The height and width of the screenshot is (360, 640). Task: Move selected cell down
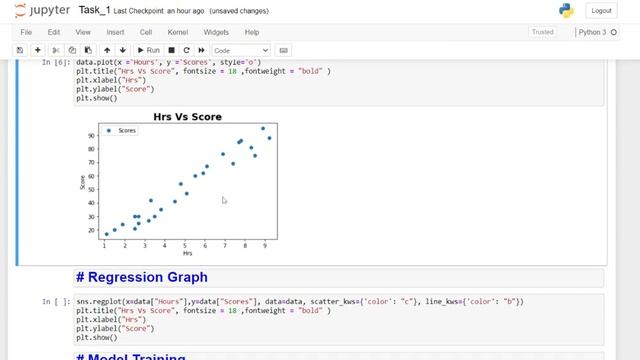tap(123, 50)
